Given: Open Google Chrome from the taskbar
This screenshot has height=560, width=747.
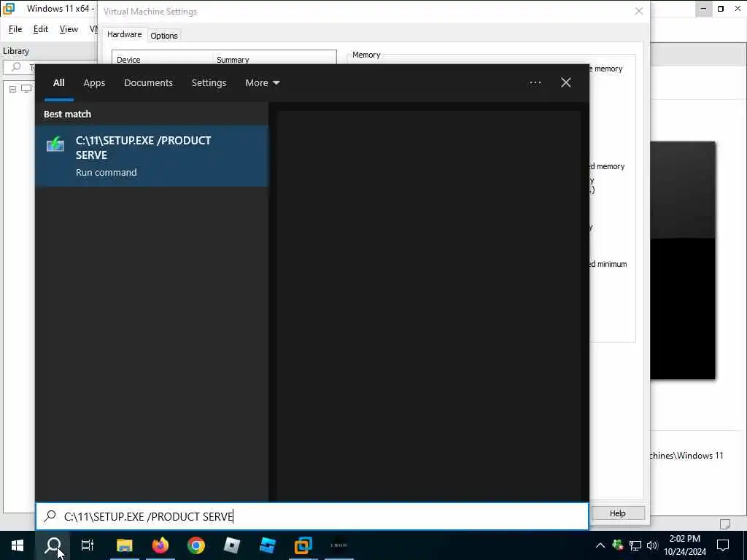Looking at the screenshot, I should tap(196, 545).
